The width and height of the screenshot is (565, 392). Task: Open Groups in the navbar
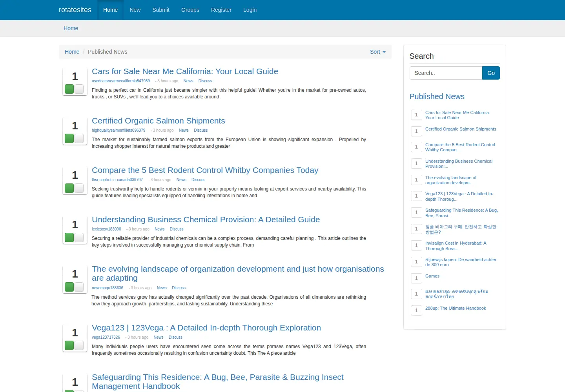[x=190, y=10]
